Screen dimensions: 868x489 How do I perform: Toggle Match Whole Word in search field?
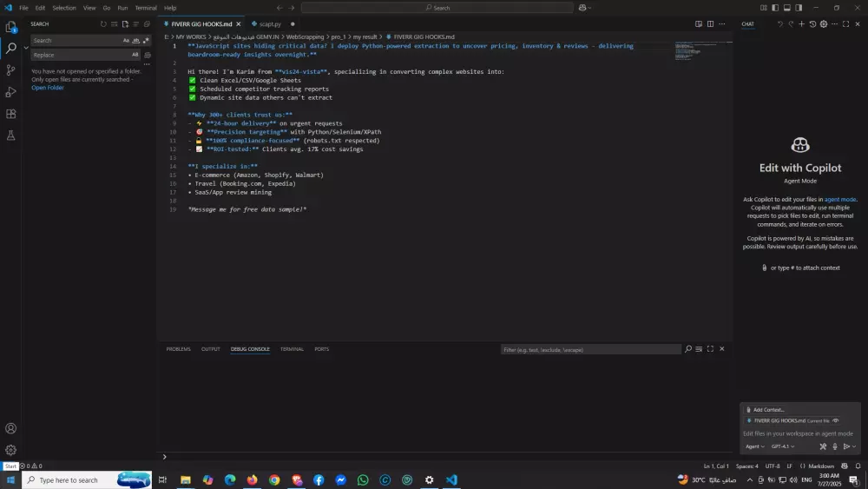click(136, 41)
